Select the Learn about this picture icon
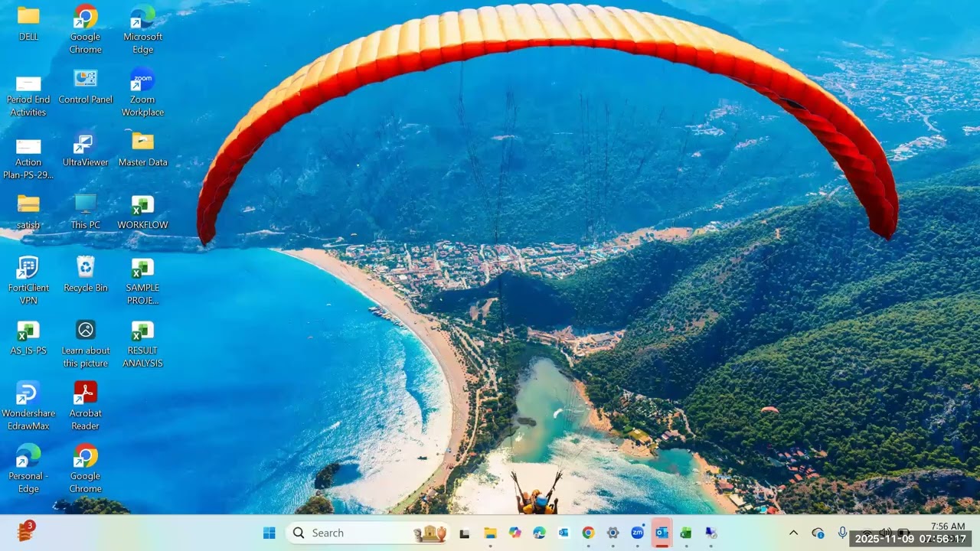980x551 pixels. (85, 344)
